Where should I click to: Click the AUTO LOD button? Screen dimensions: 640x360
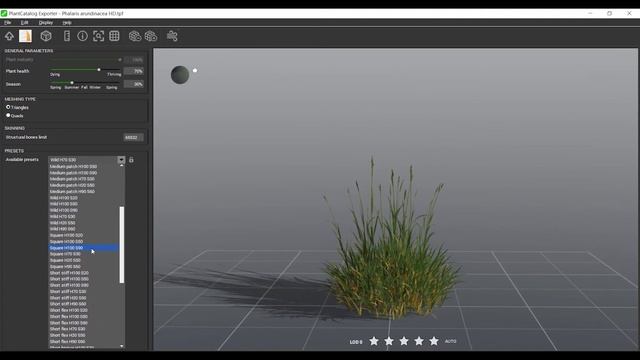[x=451, y=341]
